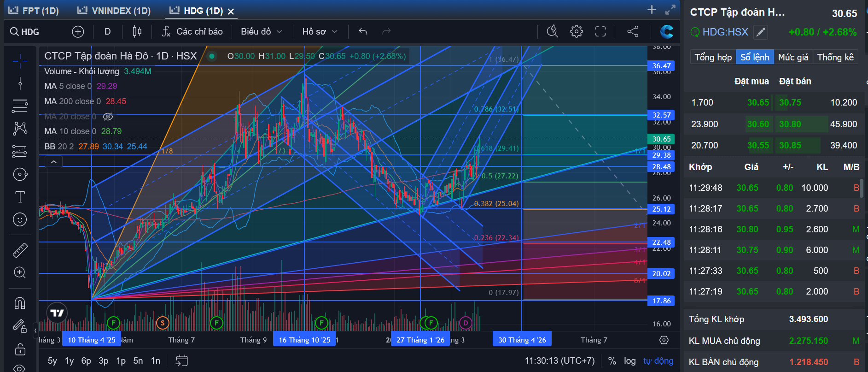Open the brush and shapes tools
The height and width of the screenshot is (372, 868).
click(20, 174)
